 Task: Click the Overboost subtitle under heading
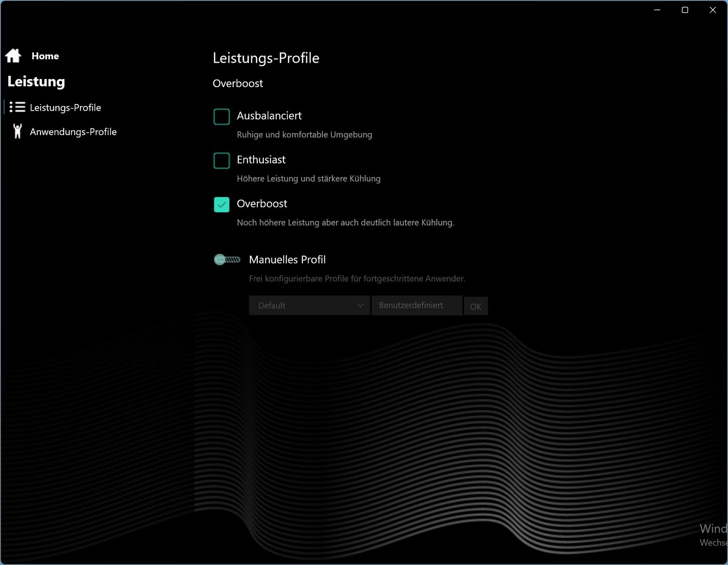[237, 83]
